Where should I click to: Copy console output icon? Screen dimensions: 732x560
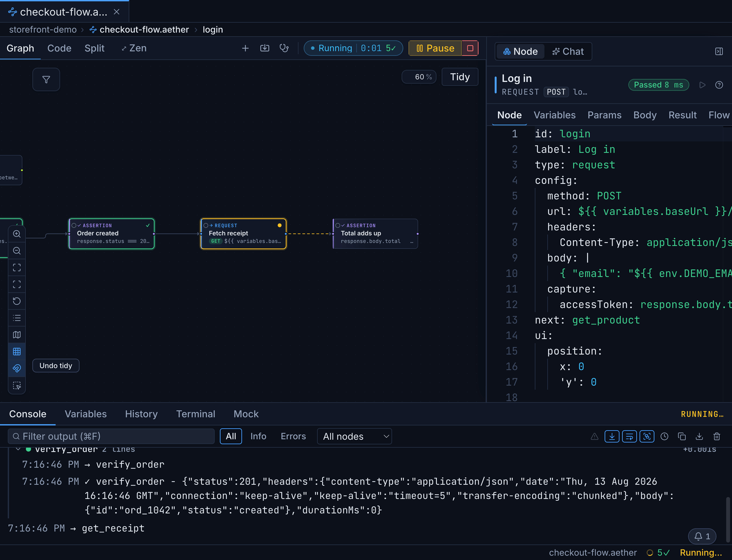coord(682,436)
